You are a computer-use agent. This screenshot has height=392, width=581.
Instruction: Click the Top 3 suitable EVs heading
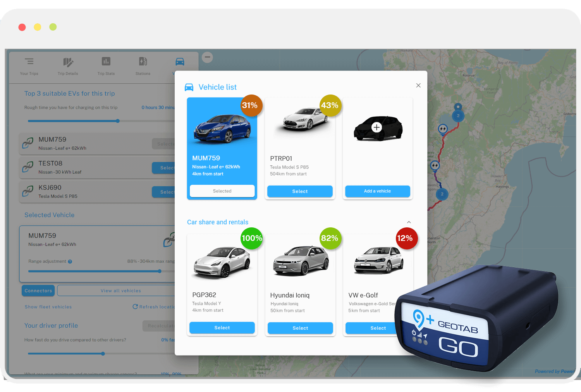[x=70, y=93]
